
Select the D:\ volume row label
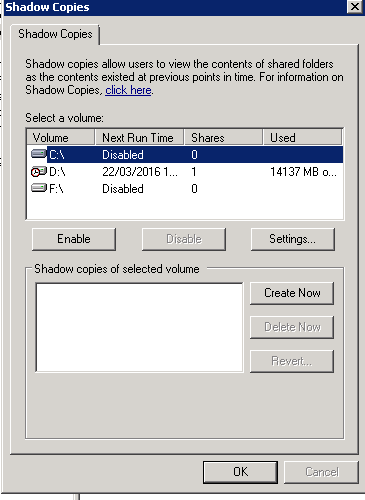point(57,172)
